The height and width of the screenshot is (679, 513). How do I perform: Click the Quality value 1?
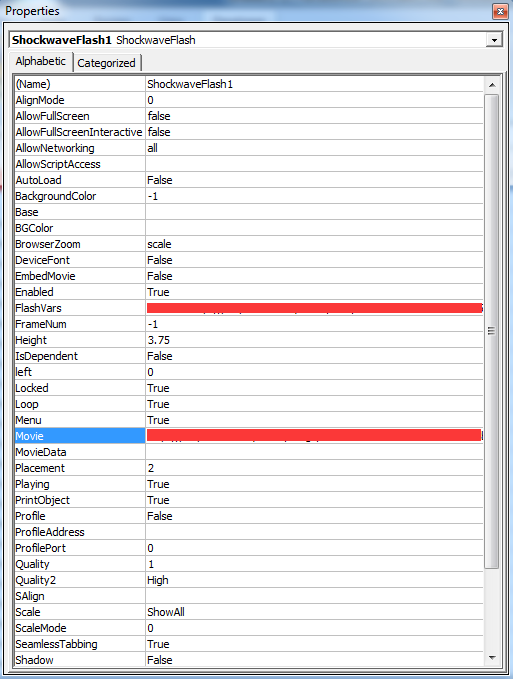point(314,565)
